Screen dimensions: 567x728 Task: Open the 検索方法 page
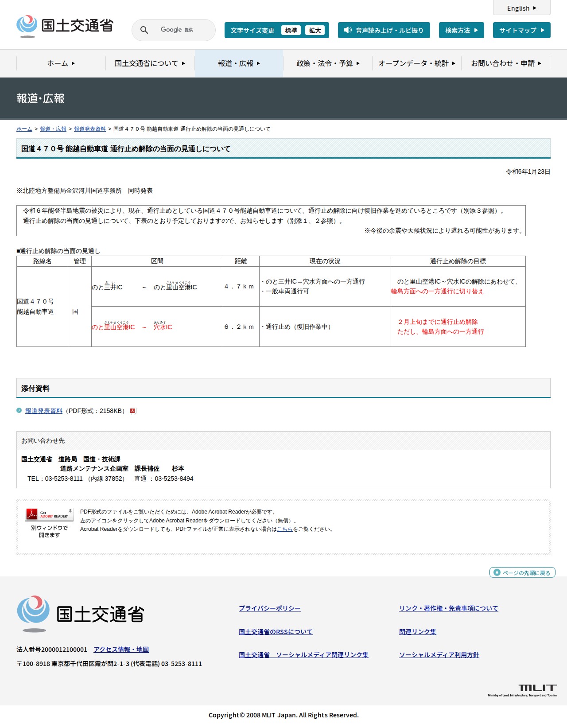[x=462, y=30]
